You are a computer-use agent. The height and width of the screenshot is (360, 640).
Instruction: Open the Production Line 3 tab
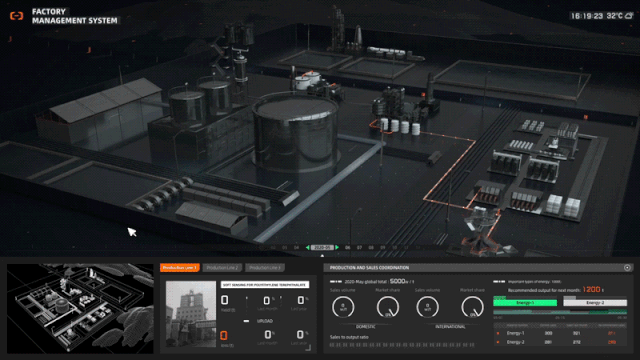point(265,268)
